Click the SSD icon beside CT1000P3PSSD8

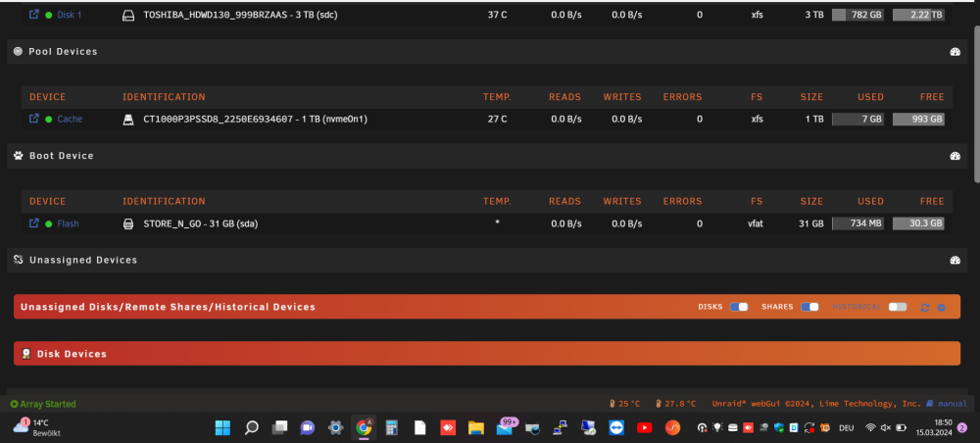pyautogui.click(x=128, y=119)
